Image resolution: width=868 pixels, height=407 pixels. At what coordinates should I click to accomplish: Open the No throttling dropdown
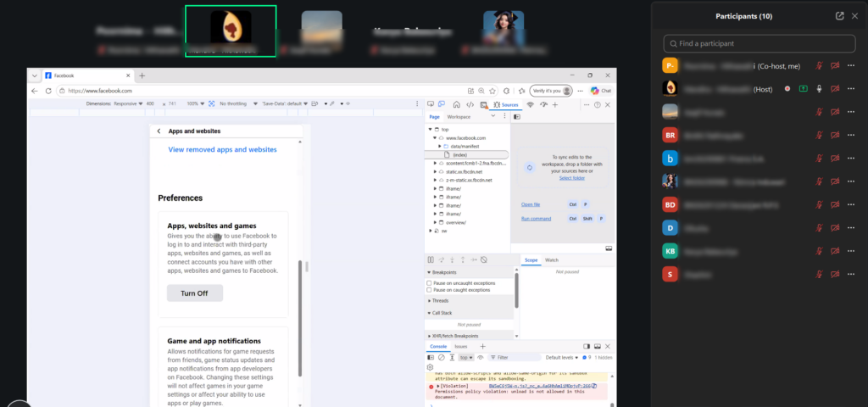(x=238, y=103)
